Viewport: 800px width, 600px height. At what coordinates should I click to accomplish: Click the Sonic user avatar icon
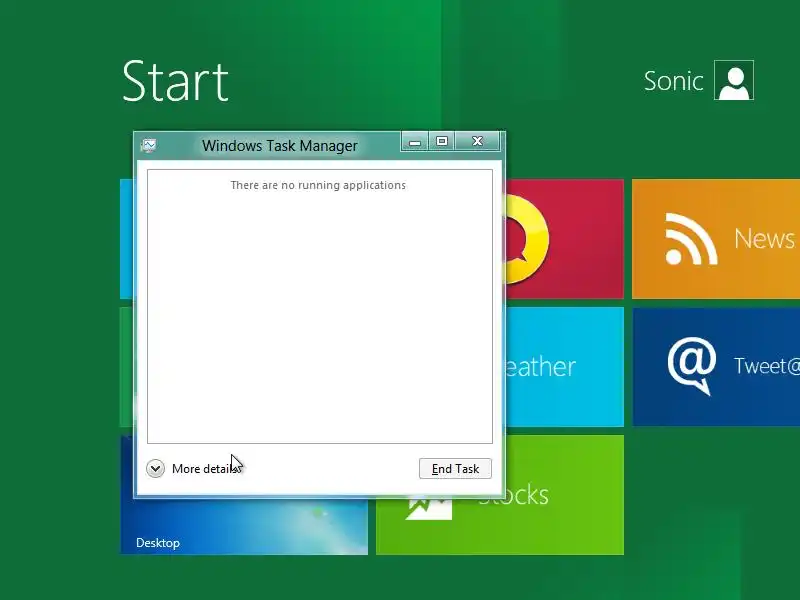coord(734,80)
